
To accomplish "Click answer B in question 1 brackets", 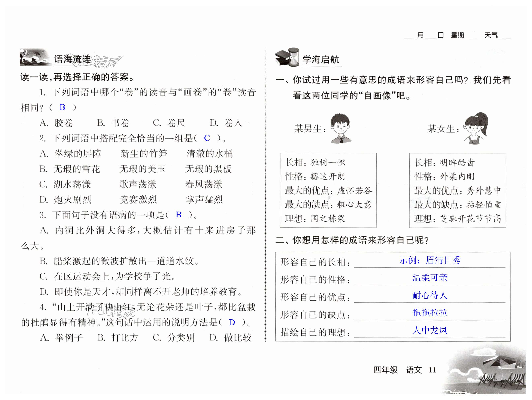I will click(62, 107).
